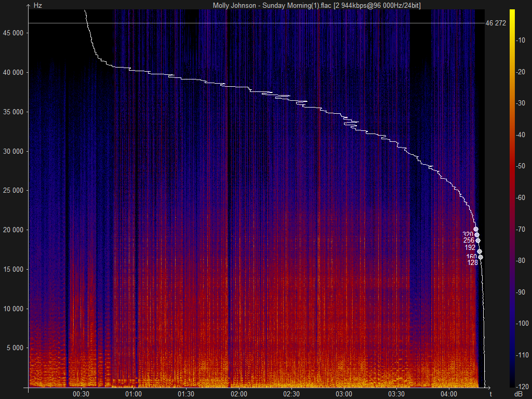The image size is (532, 399).
Task: Click the '5 000' frequency axis label
Action: [15, 348]
